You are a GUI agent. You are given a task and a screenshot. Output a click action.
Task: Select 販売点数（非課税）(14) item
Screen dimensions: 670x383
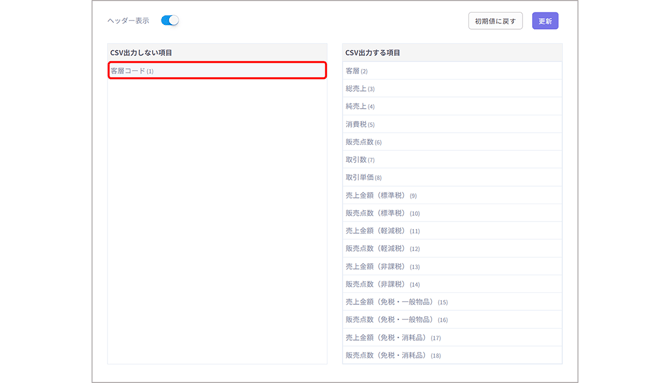[452, 284]
